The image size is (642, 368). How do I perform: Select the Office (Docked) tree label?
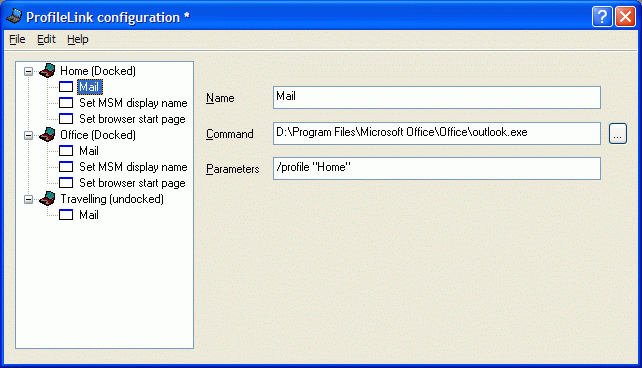pos(98,135)
